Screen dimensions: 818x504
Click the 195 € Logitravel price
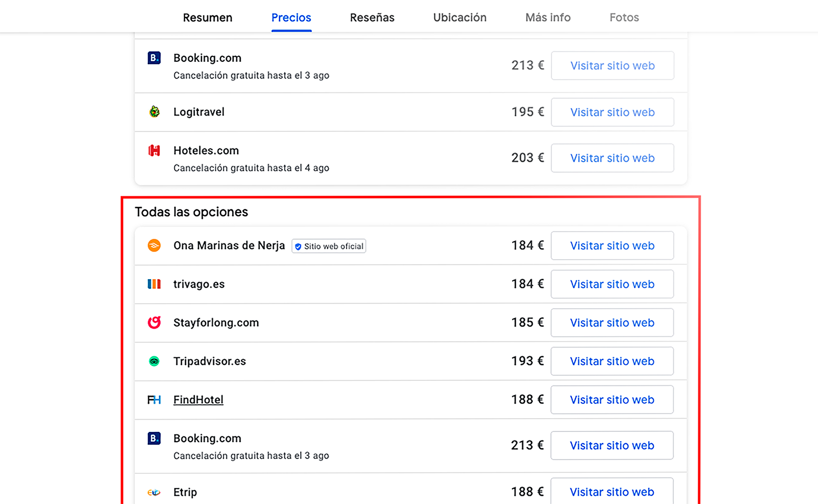click(x=528, y=112)
